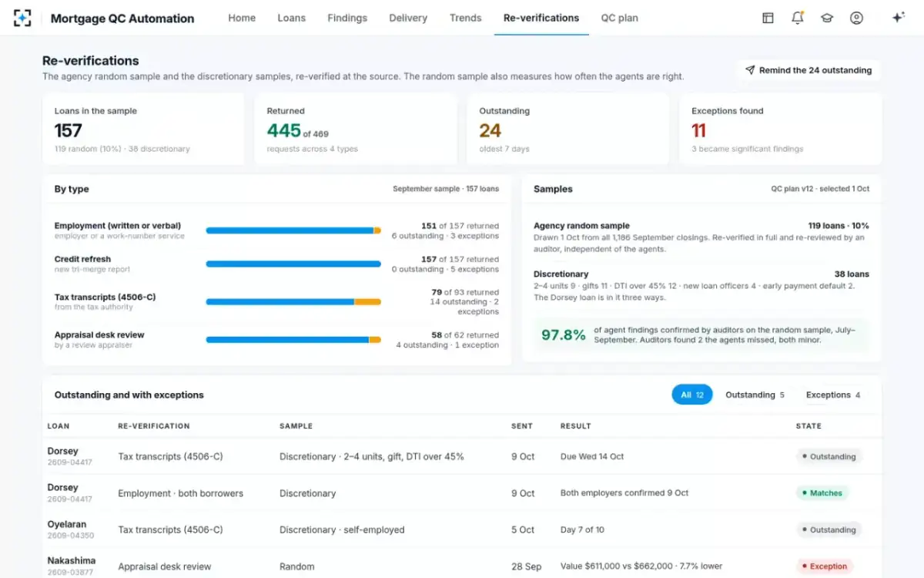924x578 pixels.
Task: Sort by the RESULT column header
Action: pyautogui.click(x=576, y=425)
